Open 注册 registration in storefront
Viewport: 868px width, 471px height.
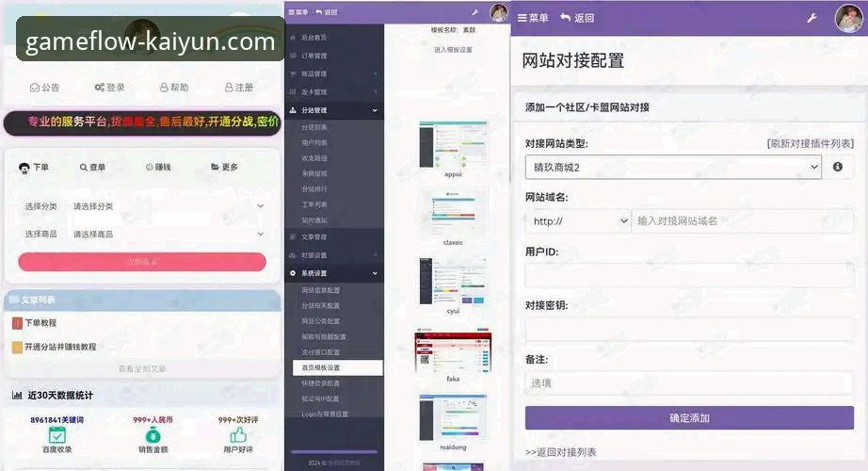coord(239,88)
